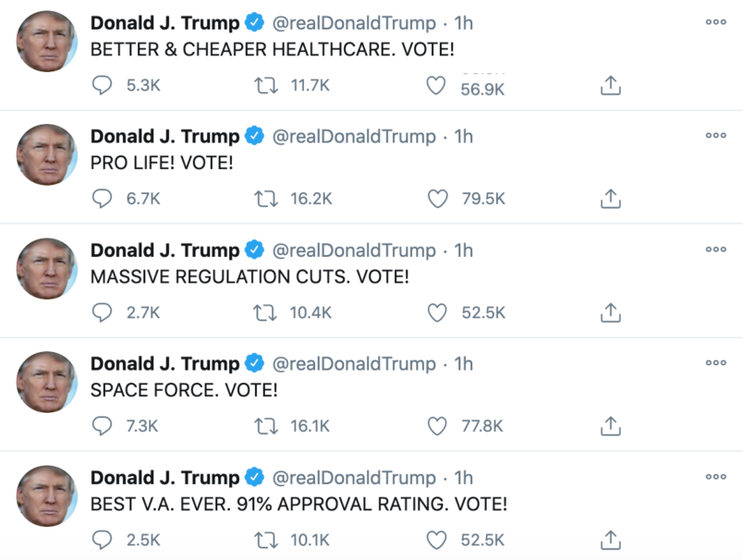743x560 pixels.
Task: Like the MASSIVE REGULATION CUTS tweet
Action: pos(436,313)
